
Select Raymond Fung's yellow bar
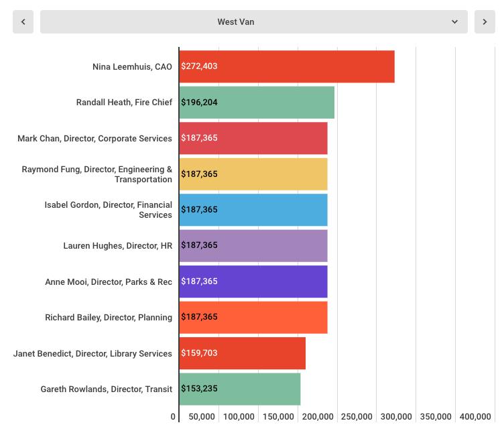(x=253, y=174)
